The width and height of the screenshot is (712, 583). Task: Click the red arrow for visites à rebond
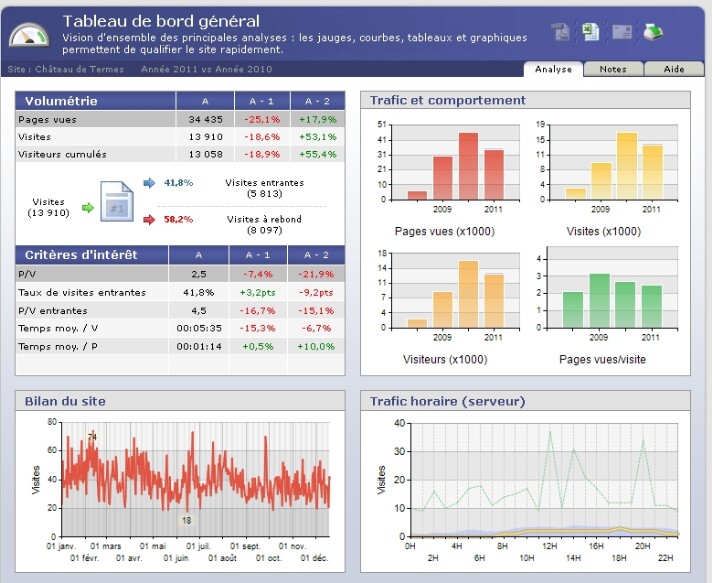click(149, 219)
